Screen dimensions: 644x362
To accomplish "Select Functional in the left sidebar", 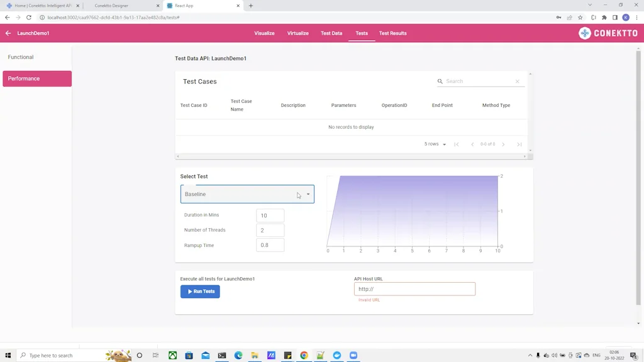I will [x=21, y=57].
